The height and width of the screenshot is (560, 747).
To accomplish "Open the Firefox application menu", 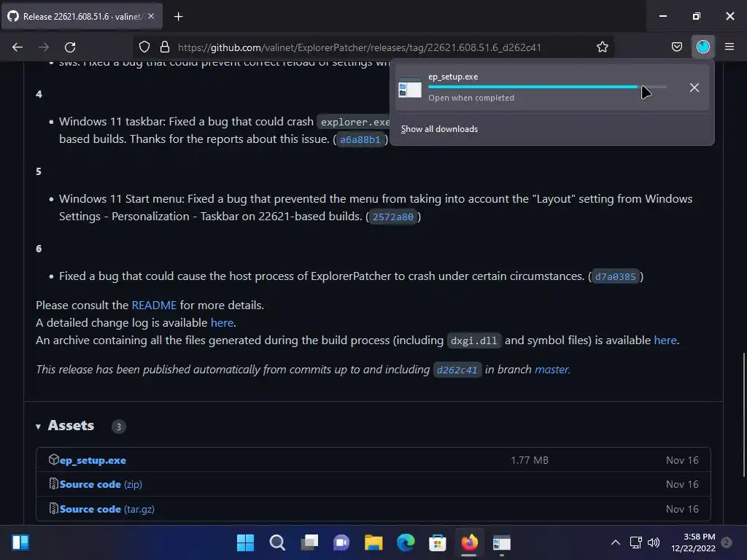I will [729, 47].
